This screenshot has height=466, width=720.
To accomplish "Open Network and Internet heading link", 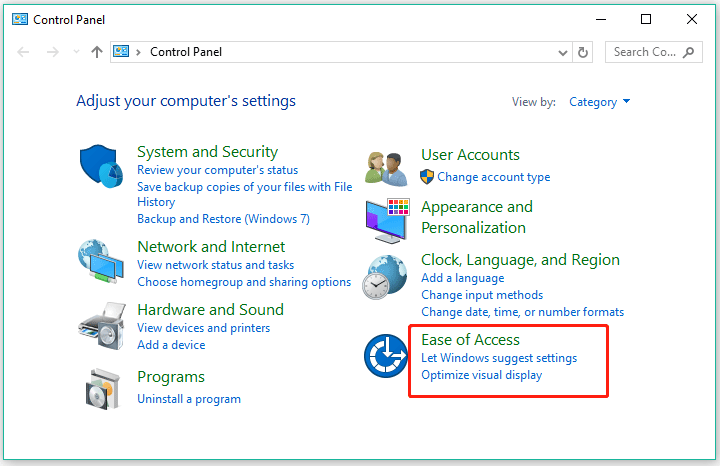I will (211, 247).
